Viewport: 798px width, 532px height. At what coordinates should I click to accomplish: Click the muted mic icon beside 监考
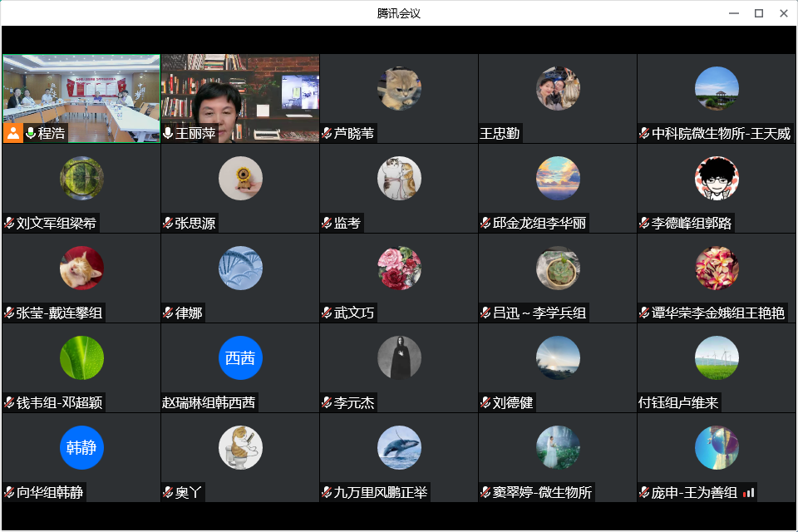tap(327, 223)
